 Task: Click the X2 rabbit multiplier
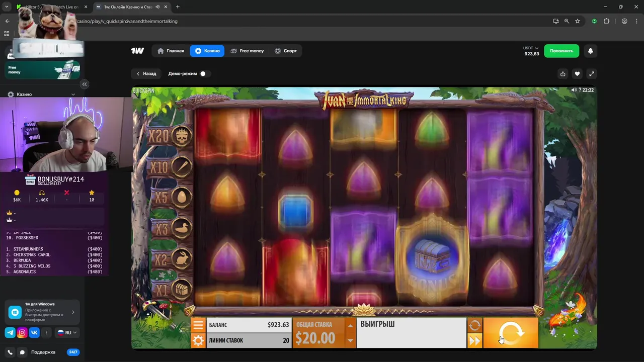pyautogui.click(x=171, y=260)
